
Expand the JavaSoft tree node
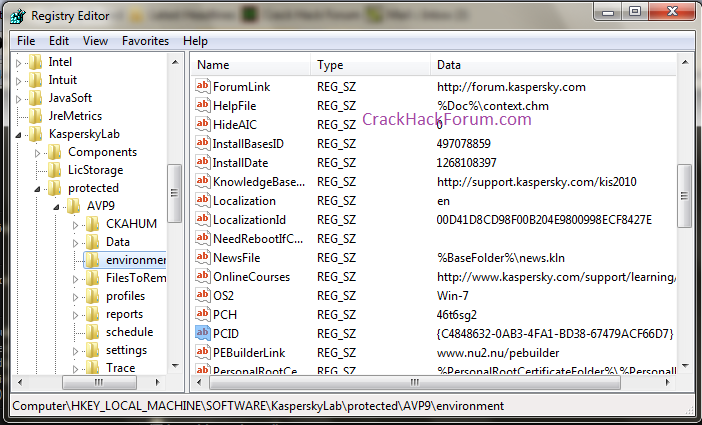(x=18, y=99)
